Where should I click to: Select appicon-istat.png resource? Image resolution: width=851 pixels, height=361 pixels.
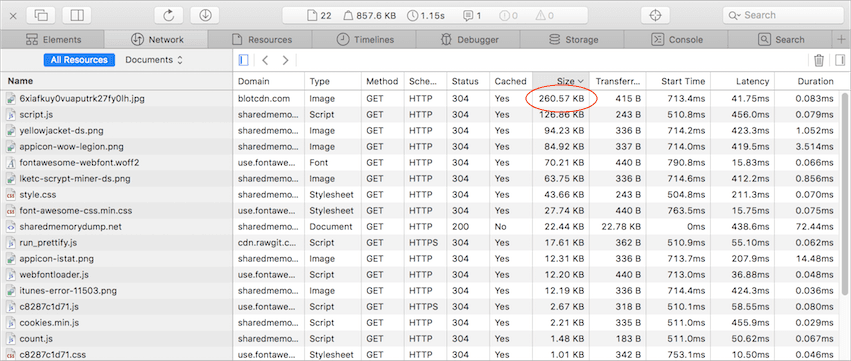[420, 258]
